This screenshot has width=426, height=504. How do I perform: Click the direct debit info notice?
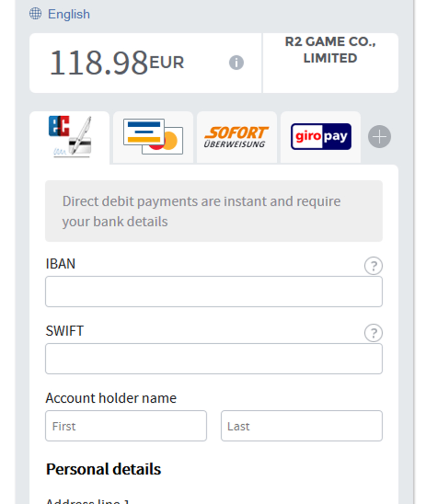(214, 211)
